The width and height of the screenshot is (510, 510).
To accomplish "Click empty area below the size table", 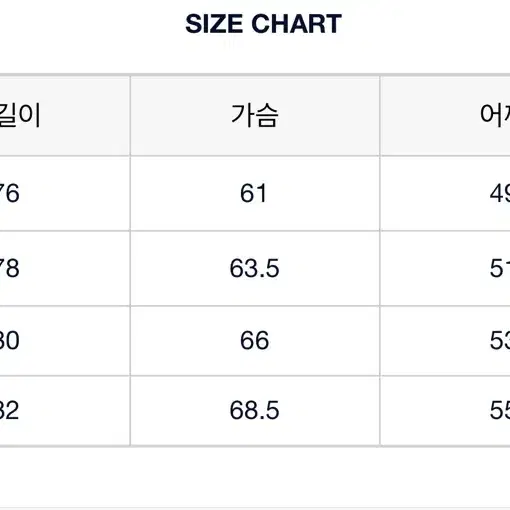I will tap(255, 477).
